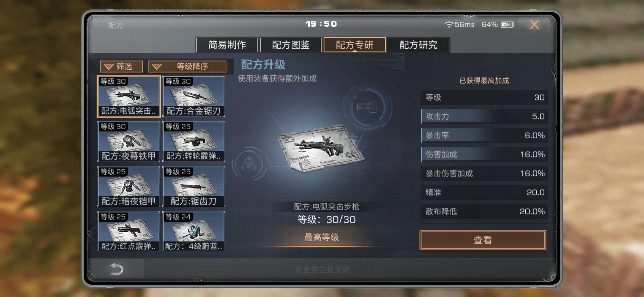Screen dimensions: 644x297
Task: Select the 锯齿刀 recipe card
Action: (193, 186)
